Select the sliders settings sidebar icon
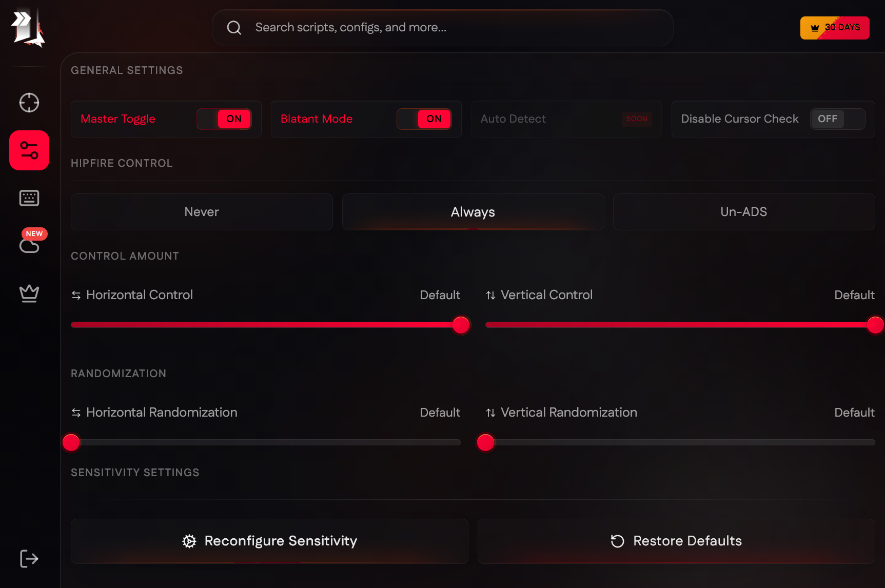The image size is (885, 588). tap(29, 150)
